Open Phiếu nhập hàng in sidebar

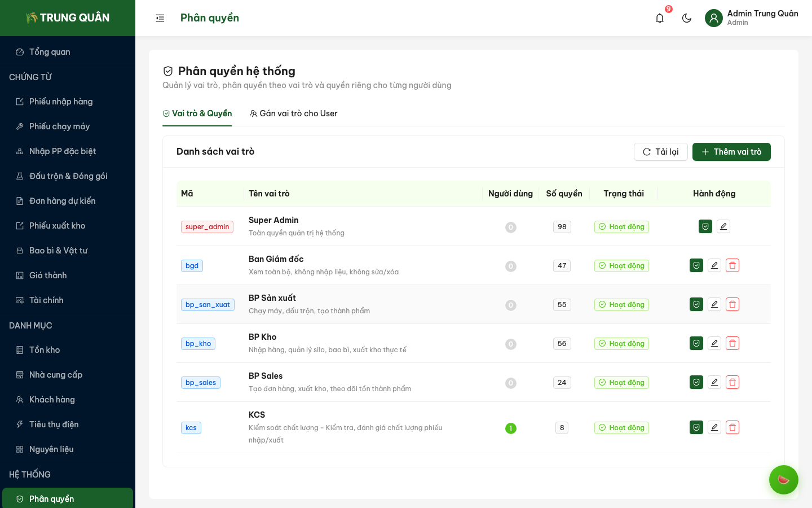[61, 102]
